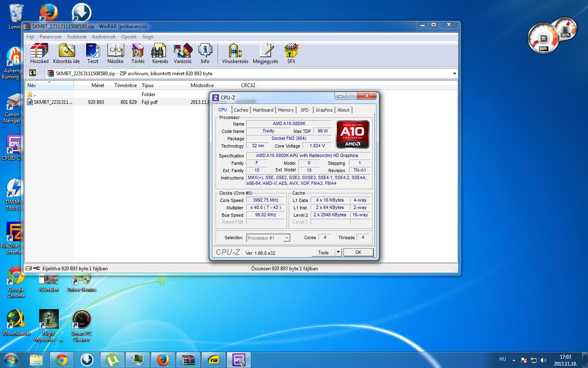588x368 pixels.
Task: Switch to the Graphics tab in CPU-Z
Action: [x=324, y=110]
